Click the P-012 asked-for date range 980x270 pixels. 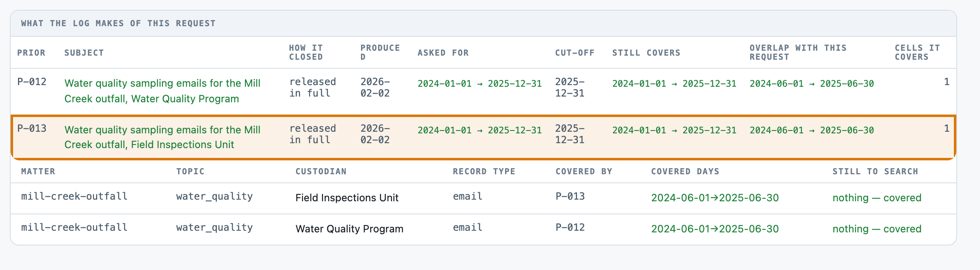(x=479, y=83)
